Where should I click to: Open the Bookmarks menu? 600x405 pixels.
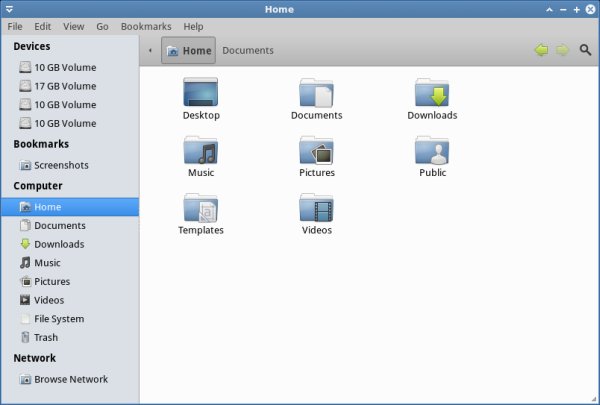(x=146, y=26)
